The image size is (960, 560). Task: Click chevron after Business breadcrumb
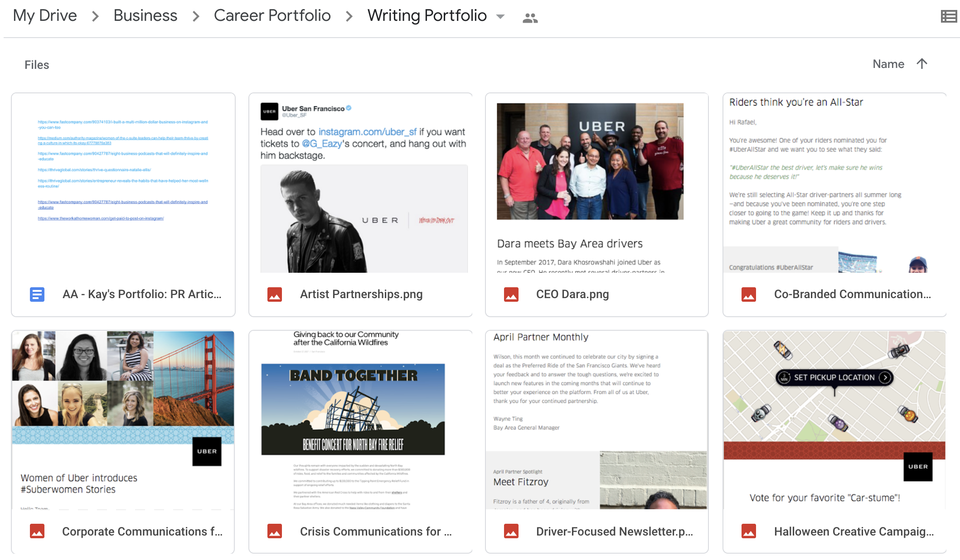[196, 17]
